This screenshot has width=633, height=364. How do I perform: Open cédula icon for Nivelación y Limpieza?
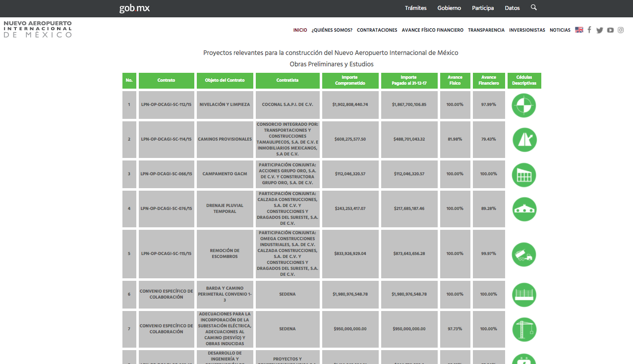[524, 105]
